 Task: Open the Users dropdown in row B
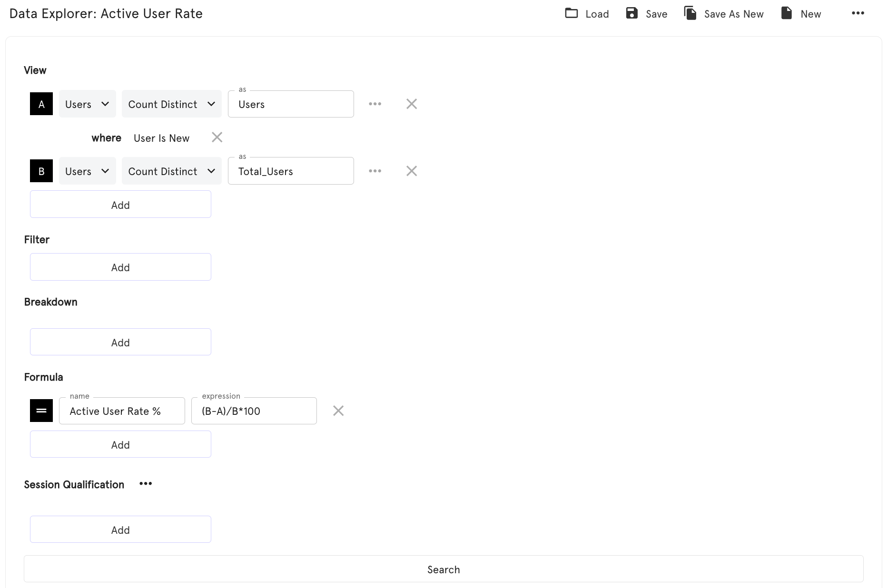88,171
